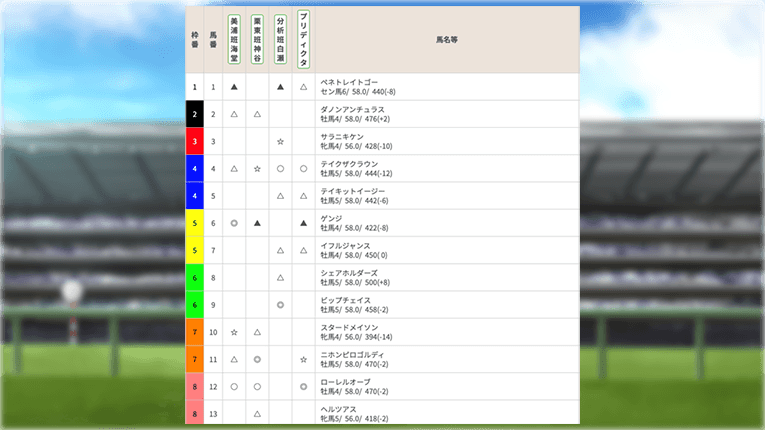This screenshot has height=430, width=765.
Task: Click the ☆ mark in テイクザクラウン row
Action: click(257, 169)
